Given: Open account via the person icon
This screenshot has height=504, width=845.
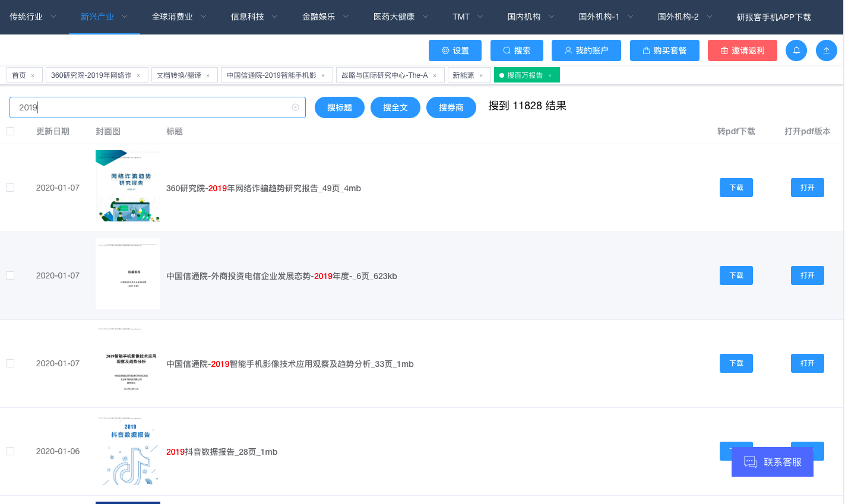Looking at the screenshot, I should coord(568,50).
